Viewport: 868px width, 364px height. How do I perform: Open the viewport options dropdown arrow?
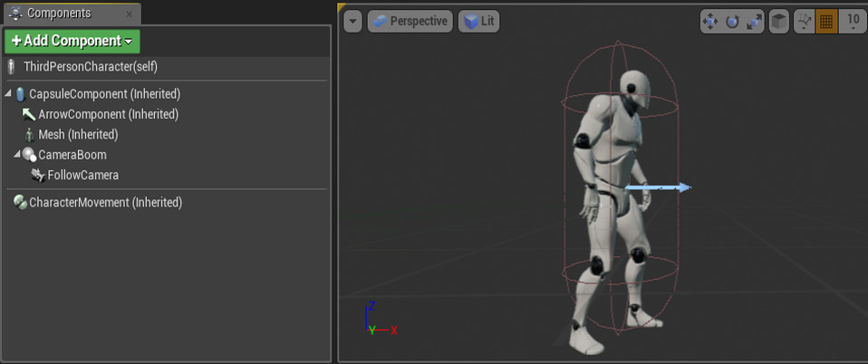coord(352,22)
